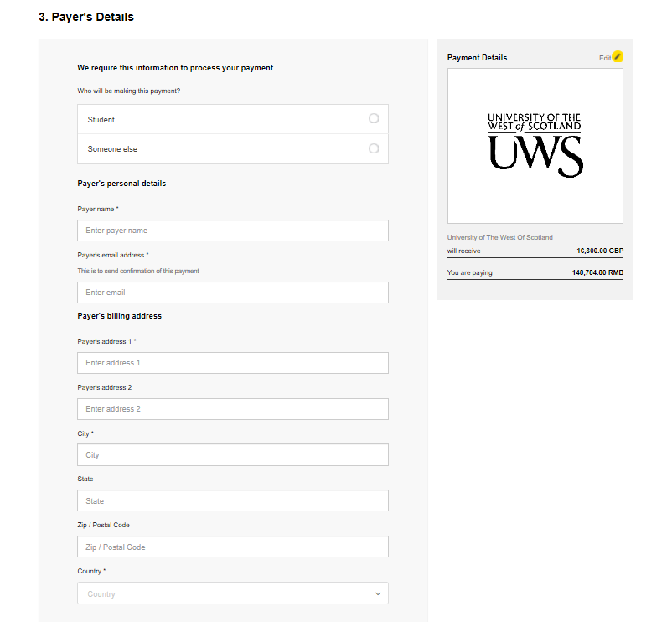Focus the Enter email input field
The height and width of the screenshot is (622, 672).
click(232, 293)
